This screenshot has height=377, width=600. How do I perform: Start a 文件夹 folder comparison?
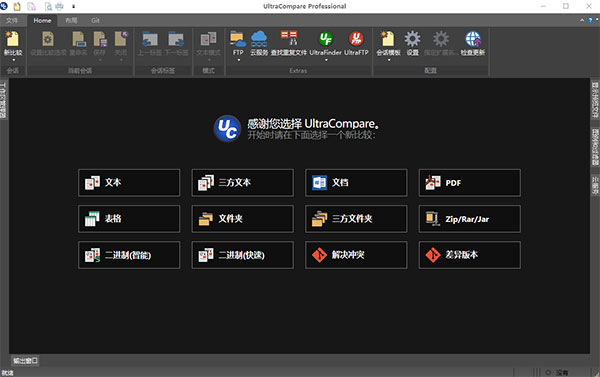243,219
